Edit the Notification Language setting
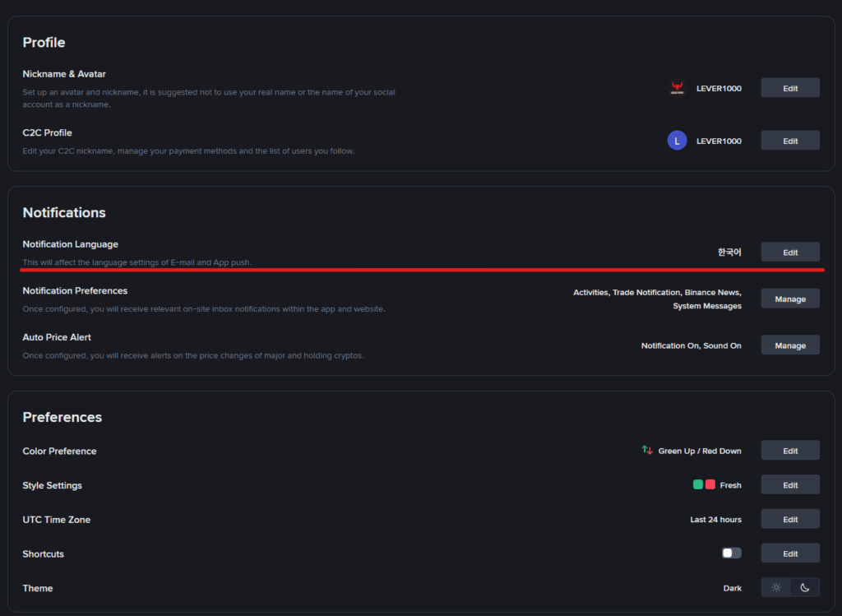 coord(789,252)
